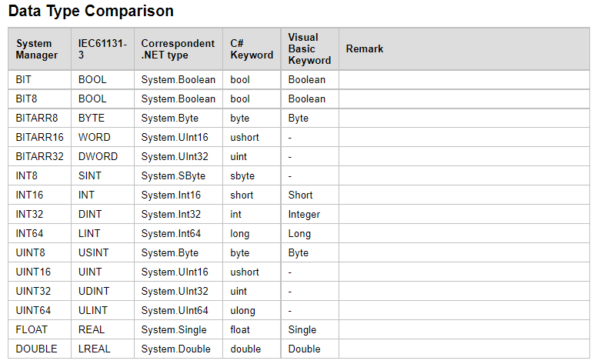Select 'System.UInt16' in the BITARR16 row

179,137
